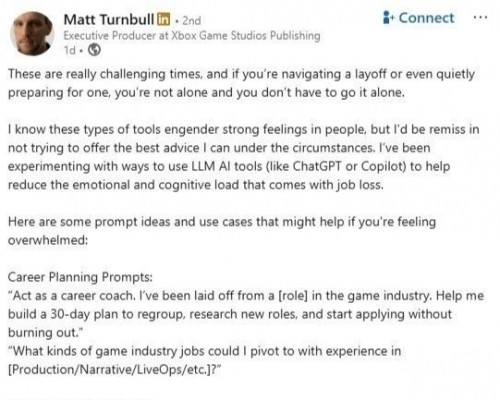This screenshot has height=400, width=500.
Task: Click the globe public-visibility icon
Action: click(94, 50)
